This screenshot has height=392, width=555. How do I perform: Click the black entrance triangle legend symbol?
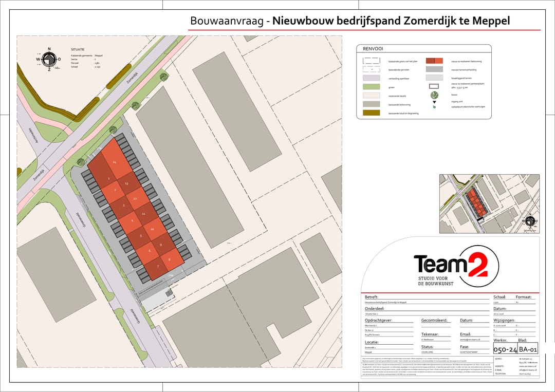[434, 102]
